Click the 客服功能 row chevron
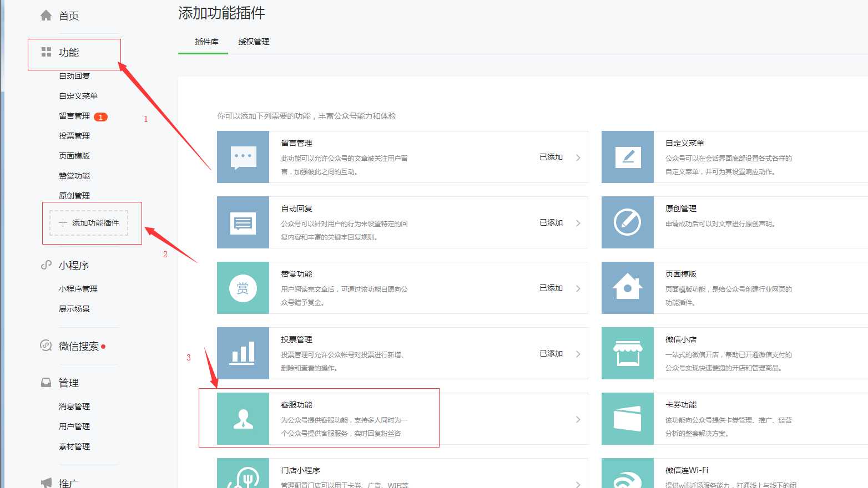The image size is (868, 488). coord(578,419)
